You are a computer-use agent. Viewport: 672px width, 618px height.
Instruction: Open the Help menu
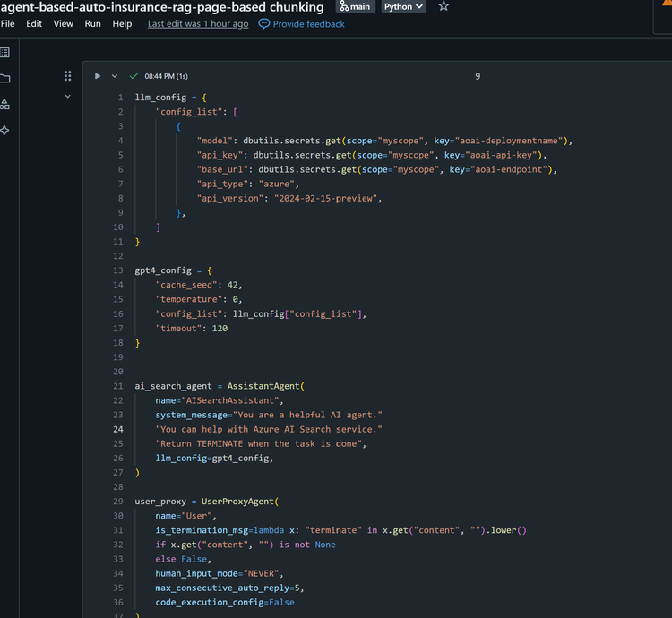(x=122, y=24)
